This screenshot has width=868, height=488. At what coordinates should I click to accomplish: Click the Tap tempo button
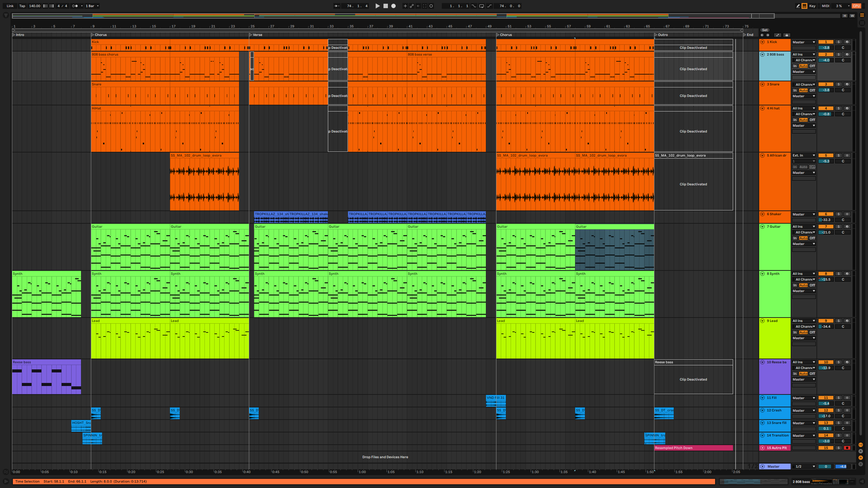[22, 6]
